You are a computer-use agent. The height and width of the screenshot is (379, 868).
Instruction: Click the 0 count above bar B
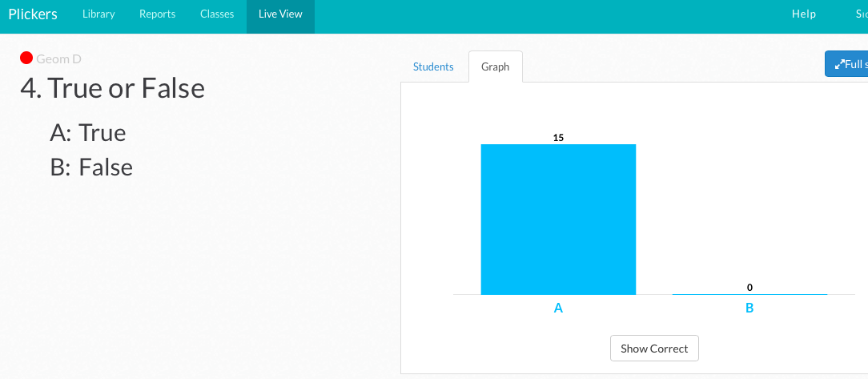point(749,287)
